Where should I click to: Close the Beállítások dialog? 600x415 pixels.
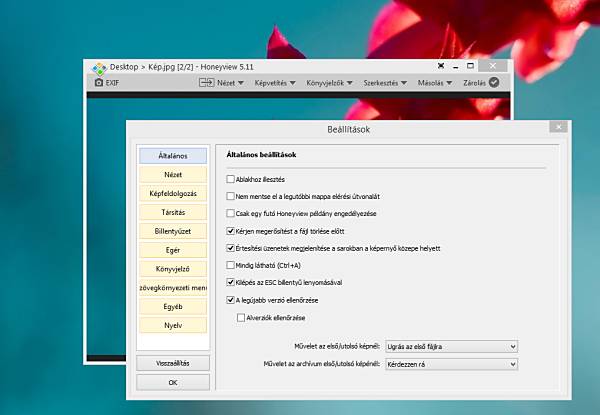[558, 127]
